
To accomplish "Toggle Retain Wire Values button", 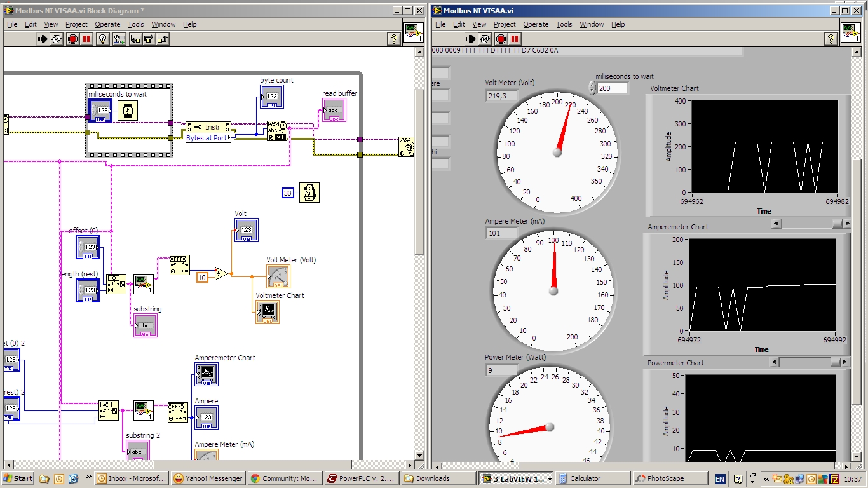I will [x=119, y=39].
